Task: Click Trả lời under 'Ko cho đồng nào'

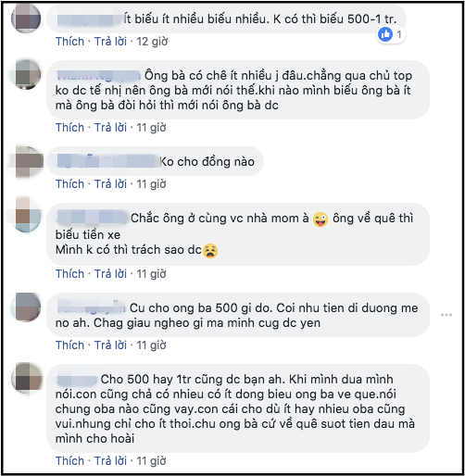Action: (x=110, y=184)
